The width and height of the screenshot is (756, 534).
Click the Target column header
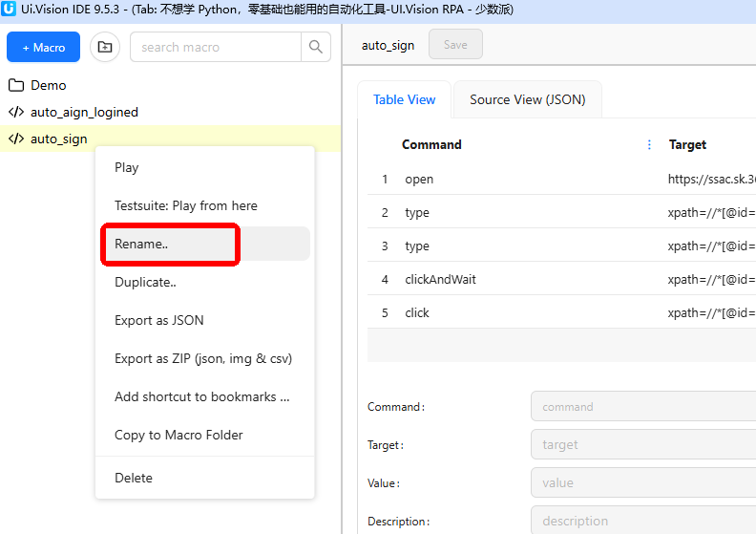tap(687, 144)
